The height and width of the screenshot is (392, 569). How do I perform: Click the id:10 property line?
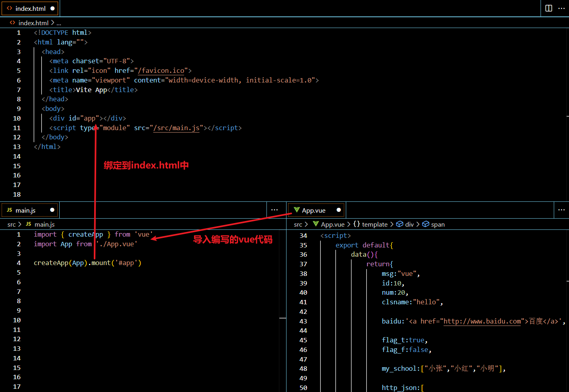tap(393, 283)
